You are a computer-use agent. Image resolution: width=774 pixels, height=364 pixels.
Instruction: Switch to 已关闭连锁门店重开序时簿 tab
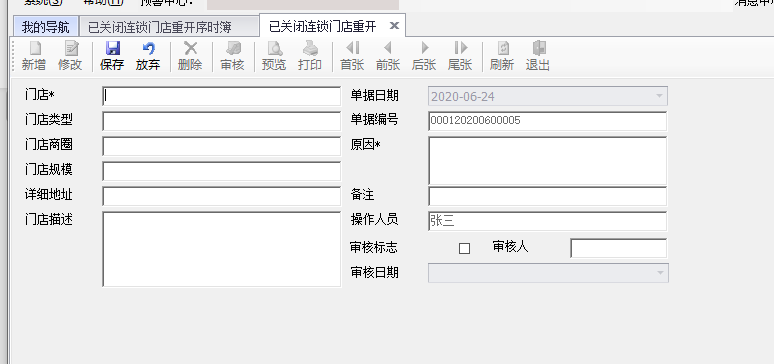pos(159,27)
